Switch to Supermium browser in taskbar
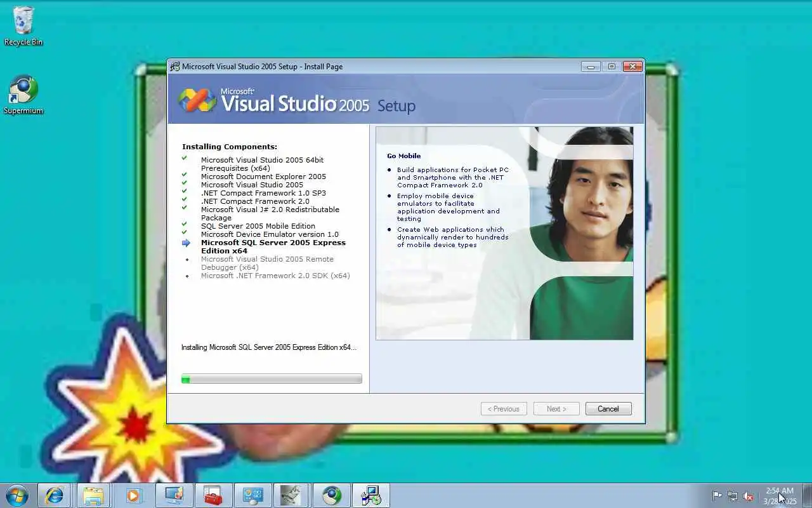The height and width of the screenshot is (508, 812). pyautogui.click(x=331, y=495)
